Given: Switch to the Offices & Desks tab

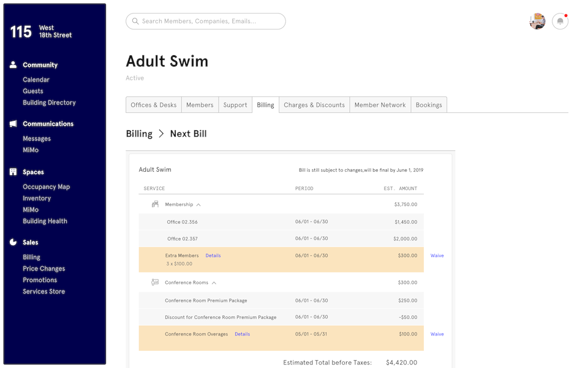Looking at the screenshot, I should tap(153, 105).
